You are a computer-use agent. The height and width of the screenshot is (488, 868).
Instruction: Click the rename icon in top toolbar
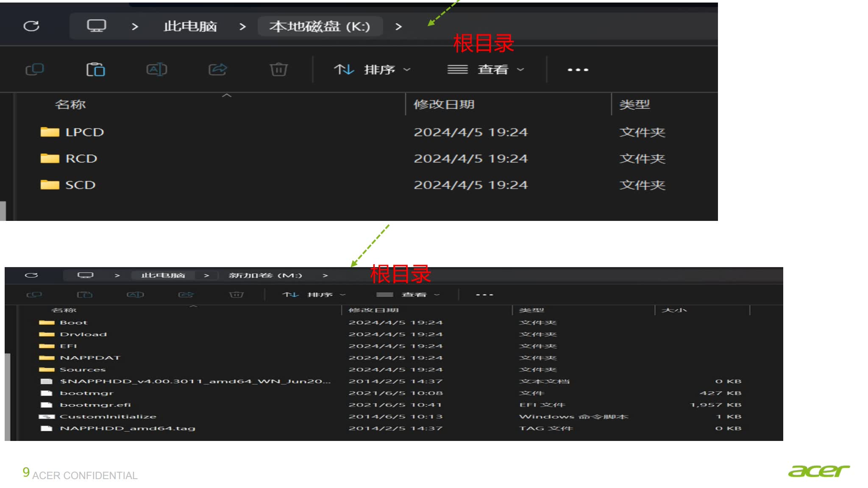pyautogui.click(x=156, y=70)
